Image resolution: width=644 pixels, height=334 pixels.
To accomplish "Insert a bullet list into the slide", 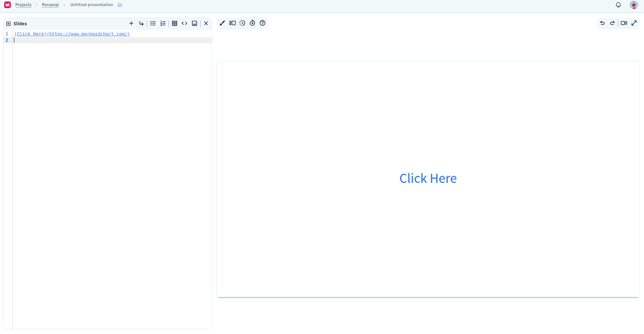I will tap(153, 23).
